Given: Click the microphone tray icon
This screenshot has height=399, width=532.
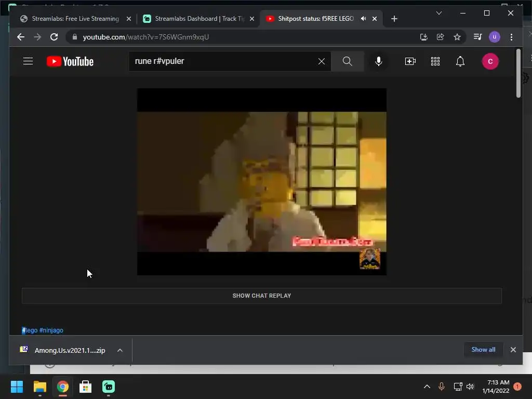Looking at the screenshot, I should pos(442,387).
